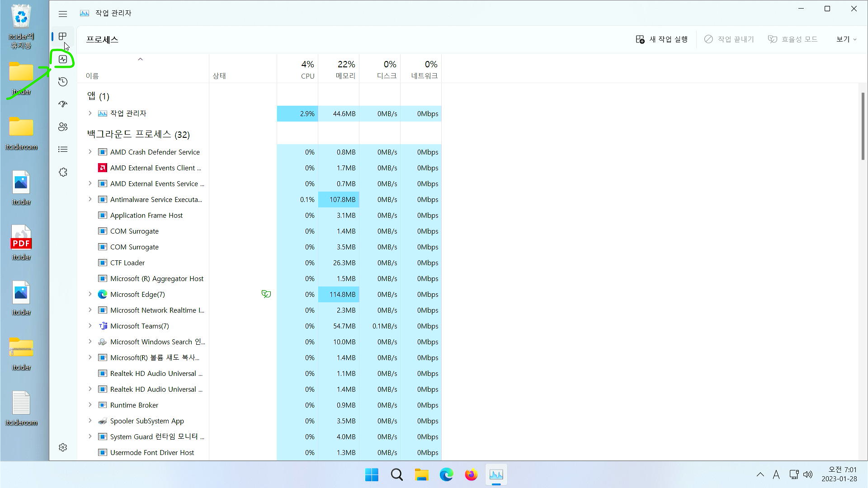The width and height of the screenshot is (868, 488).
Task: Click the IME language indicator A
Action: tap(776, 474)
